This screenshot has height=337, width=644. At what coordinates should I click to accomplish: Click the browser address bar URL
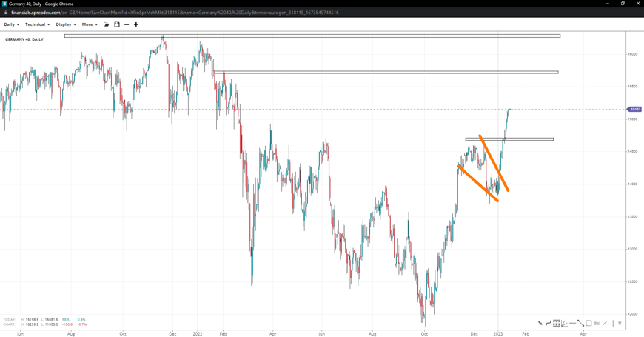tap(175, 13)
